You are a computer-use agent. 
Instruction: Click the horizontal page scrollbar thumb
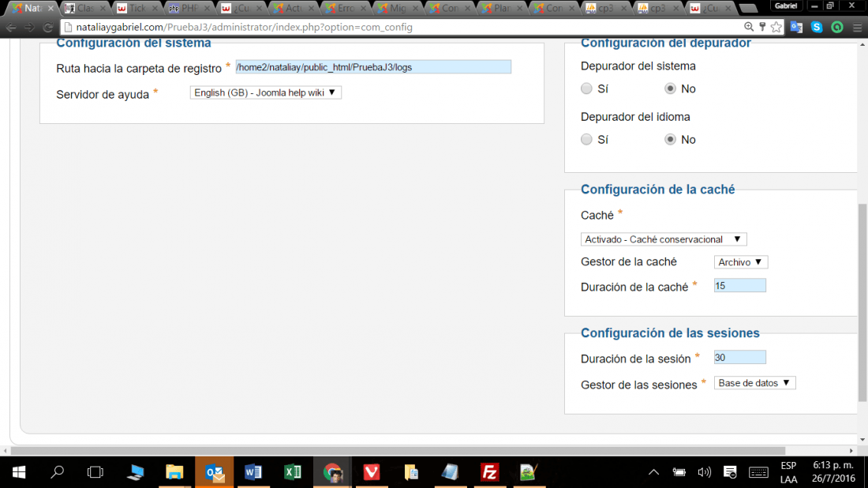pos(398,451)
